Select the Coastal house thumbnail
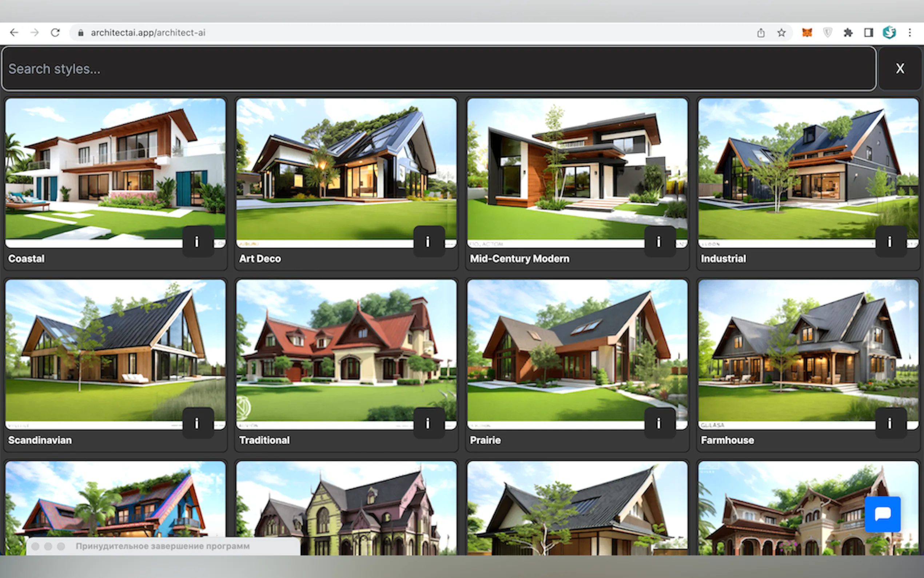This screenshot has width=924, height=578. [115, 168]
